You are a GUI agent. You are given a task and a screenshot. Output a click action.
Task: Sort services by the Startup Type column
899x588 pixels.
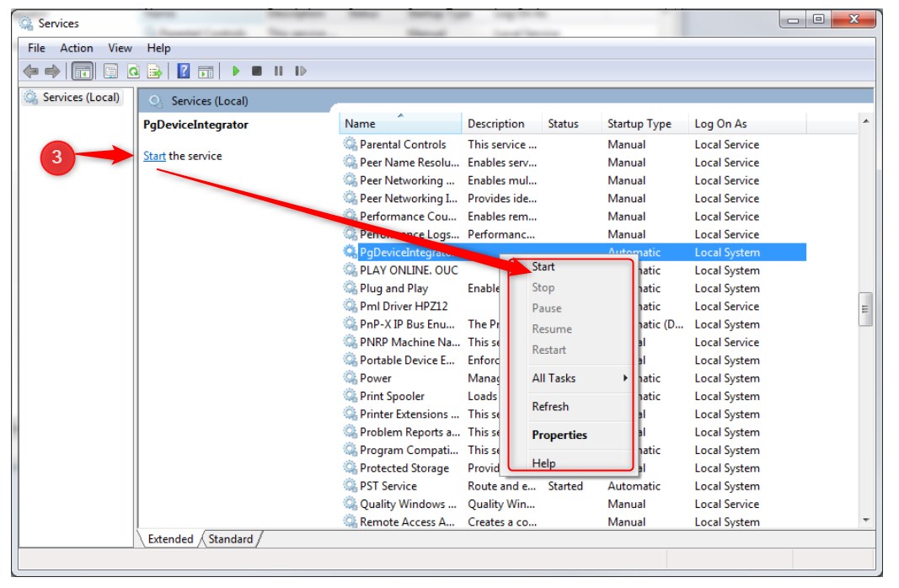[x=639, y=124]
